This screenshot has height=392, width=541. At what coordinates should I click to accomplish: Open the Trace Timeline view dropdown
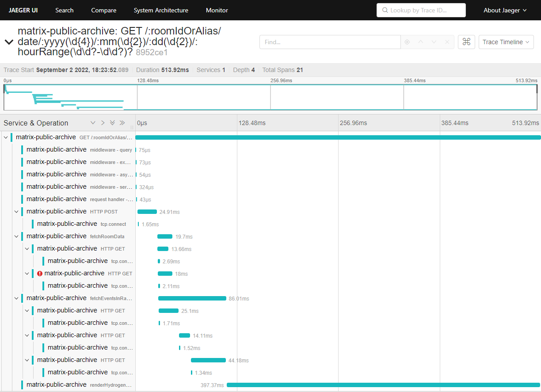[x=506, y=42]
